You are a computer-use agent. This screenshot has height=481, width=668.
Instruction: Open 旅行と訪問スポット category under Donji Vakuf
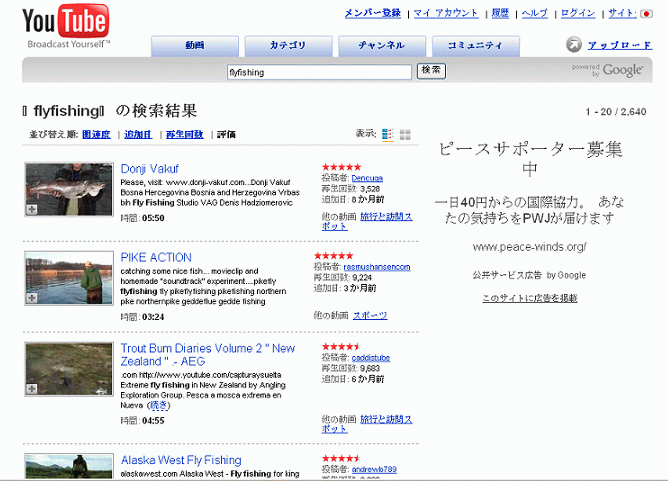pyautogui.click(x=367, y=221)
